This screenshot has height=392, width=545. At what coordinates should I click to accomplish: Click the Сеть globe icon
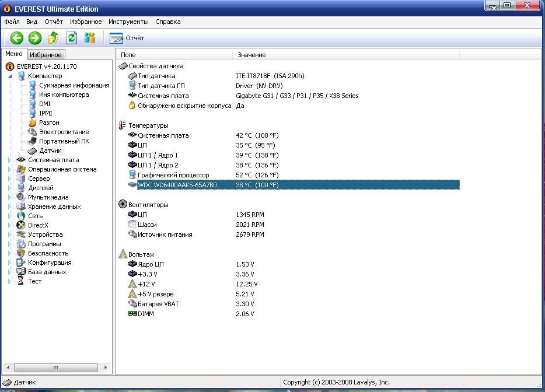[21, 216]
